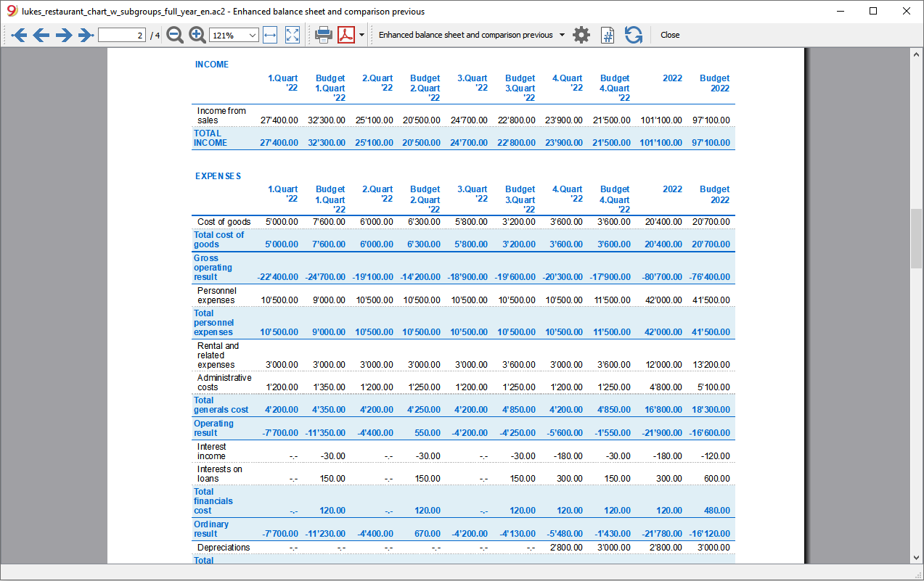Click -120.00 in the interest income row
Image resolution: width=924 pixels, height=581 pixels.
click(715, 456)
